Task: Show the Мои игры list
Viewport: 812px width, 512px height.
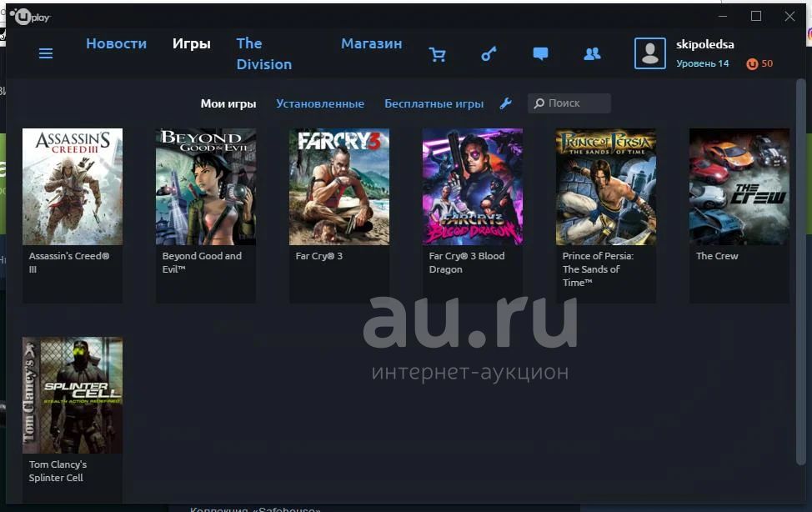Action: coord(228,103)
